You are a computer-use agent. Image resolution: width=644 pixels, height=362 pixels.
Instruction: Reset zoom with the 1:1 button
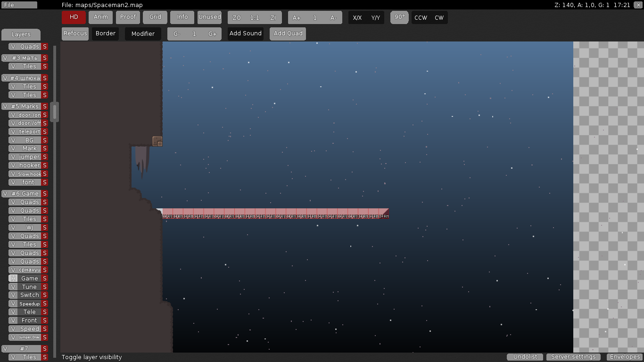[254, 17]
